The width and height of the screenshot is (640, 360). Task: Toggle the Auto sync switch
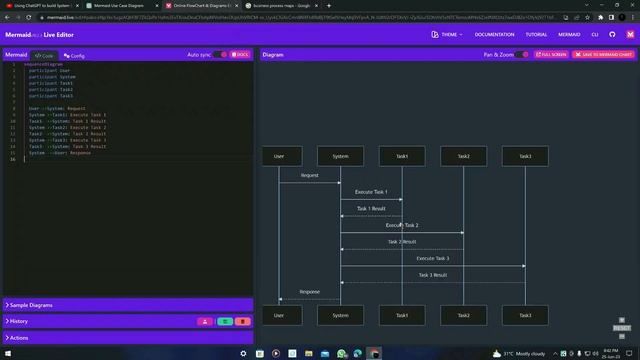(x=220, y=55)
